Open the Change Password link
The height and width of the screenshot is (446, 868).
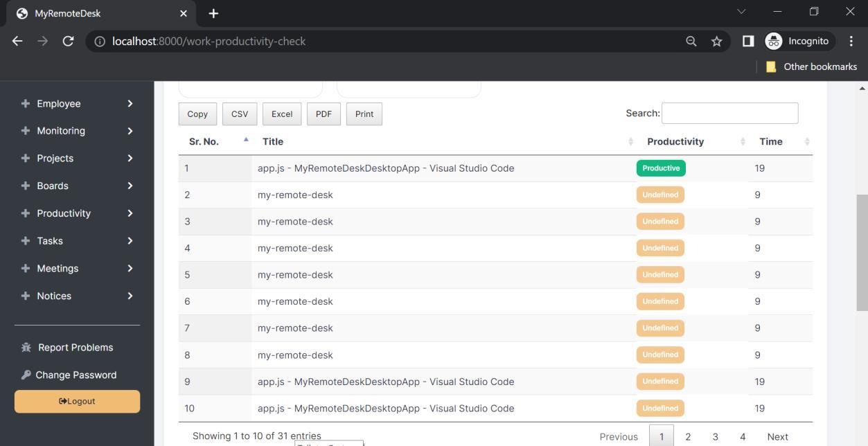[76, 375]
